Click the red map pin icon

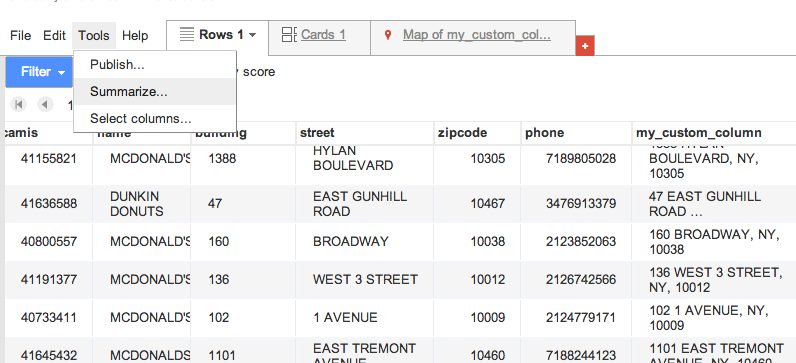pyautogui.click(x=388, y=35)
